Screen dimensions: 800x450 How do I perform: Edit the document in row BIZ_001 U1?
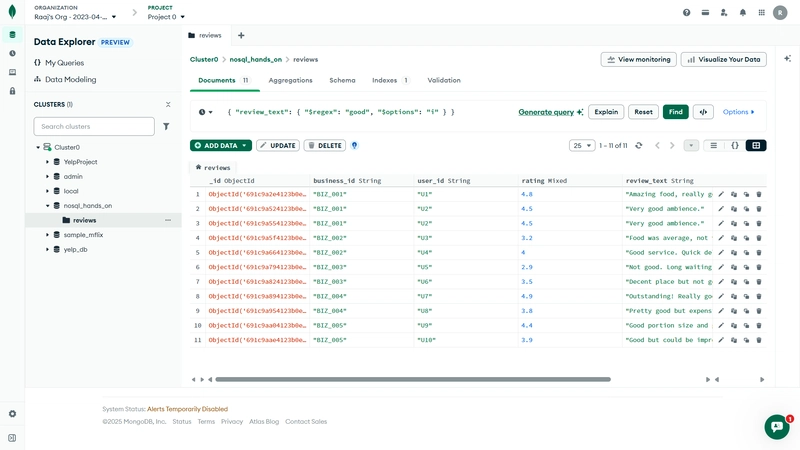click(721, 194)
